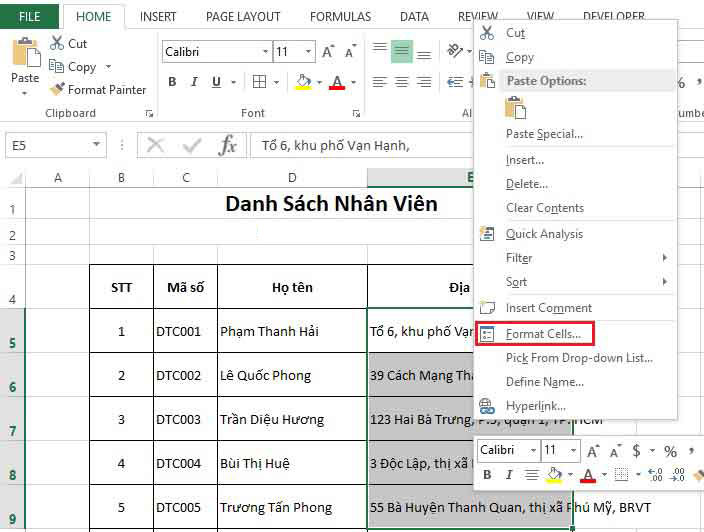The image size is (704, 532).
Task: Open ribbon font name Calibri dropdown
Action: click(265, 52)
